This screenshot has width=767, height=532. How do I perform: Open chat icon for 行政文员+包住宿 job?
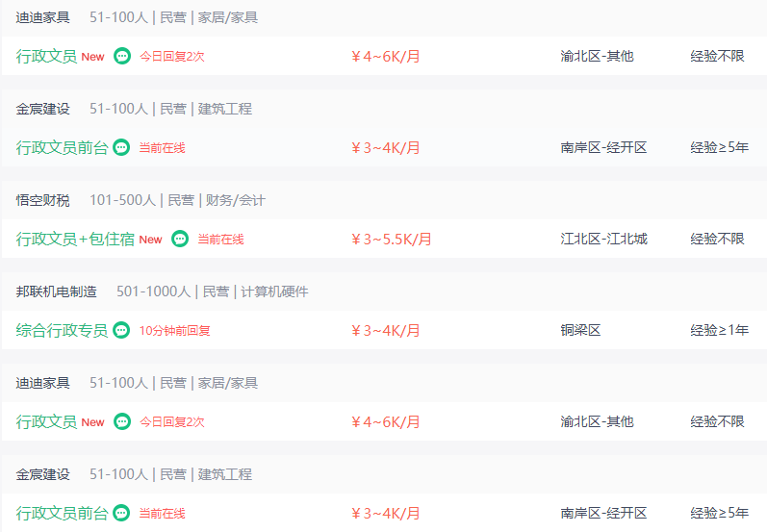[x=180, y=239]
